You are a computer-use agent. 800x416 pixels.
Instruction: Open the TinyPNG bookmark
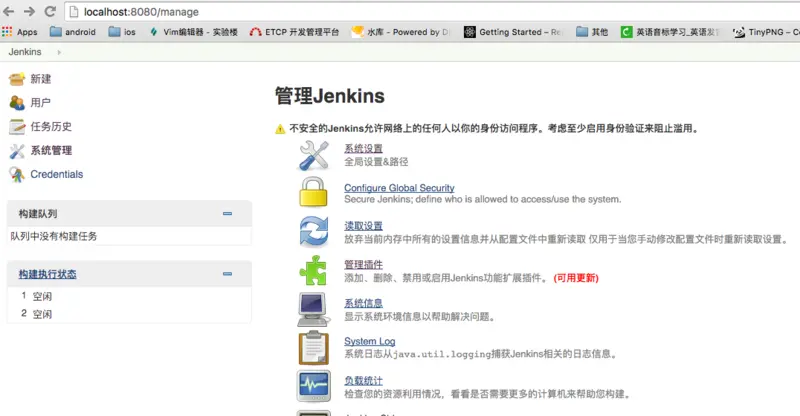(766, 32)
